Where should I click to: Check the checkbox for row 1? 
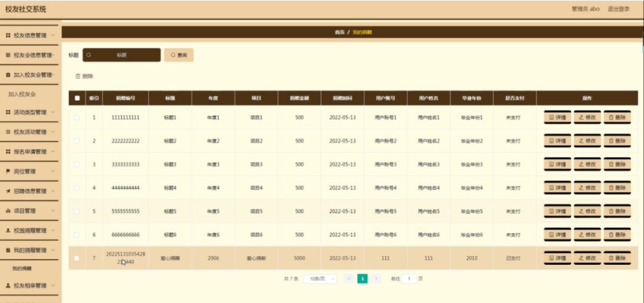point(77,118)
